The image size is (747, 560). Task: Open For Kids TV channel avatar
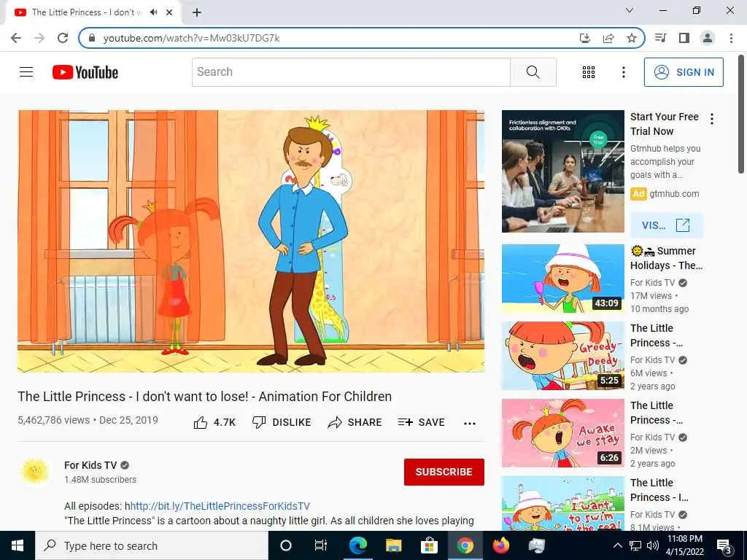click(x=35, y=471)
